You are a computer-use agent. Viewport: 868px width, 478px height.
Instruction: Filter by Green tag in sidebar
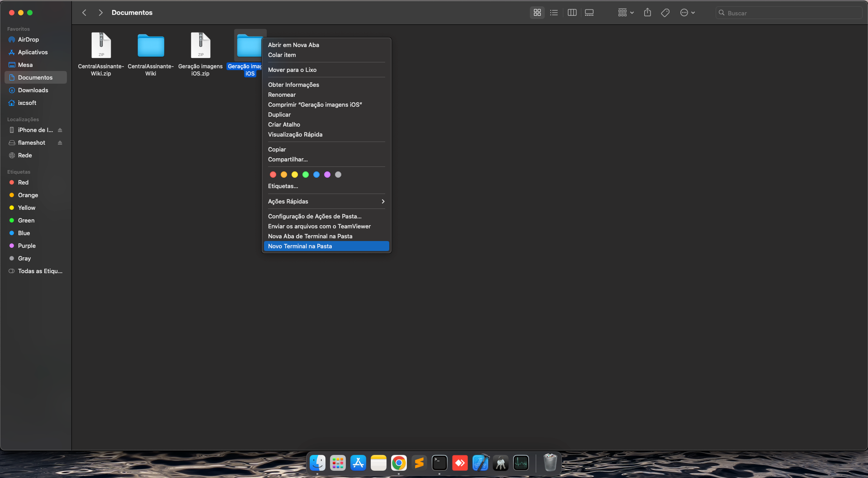coord(36,221)
